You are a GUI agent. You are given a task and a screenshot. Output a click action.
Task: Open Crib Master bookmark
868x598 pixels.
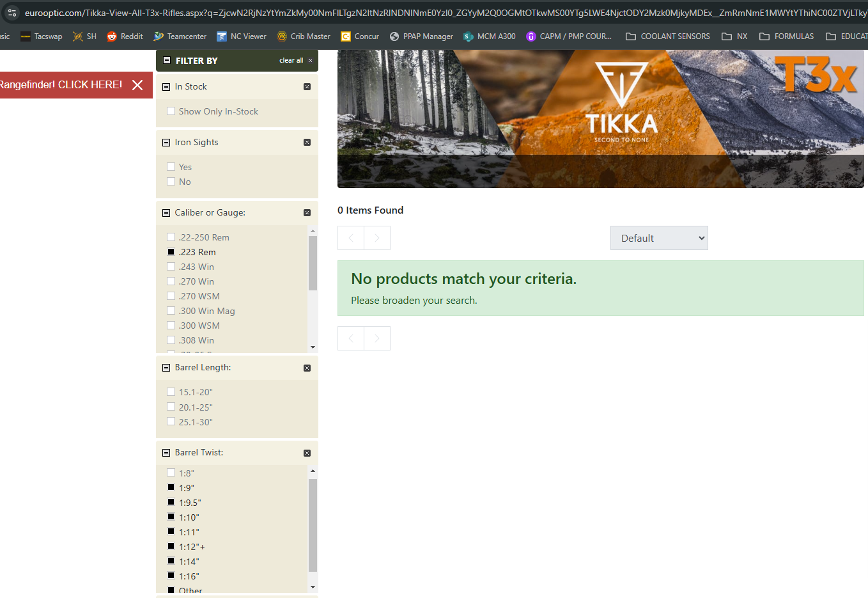[304, 36]
